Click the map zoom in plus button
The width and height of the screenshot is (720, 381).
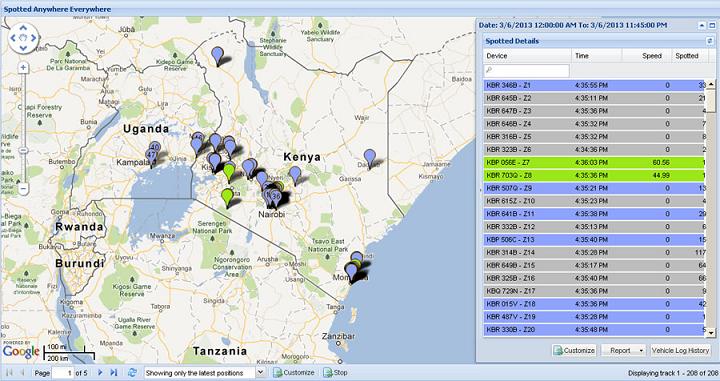pyautogui.click(x=23, y=68)
